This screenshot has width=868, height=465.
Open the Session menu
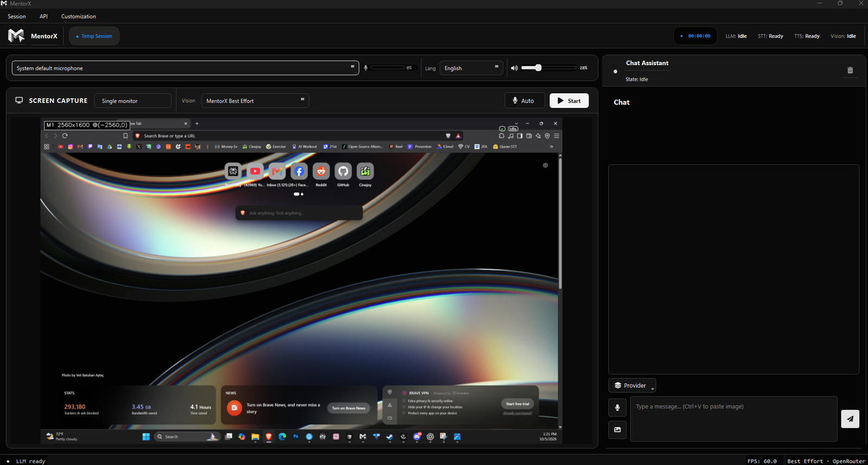click(17, 16)
